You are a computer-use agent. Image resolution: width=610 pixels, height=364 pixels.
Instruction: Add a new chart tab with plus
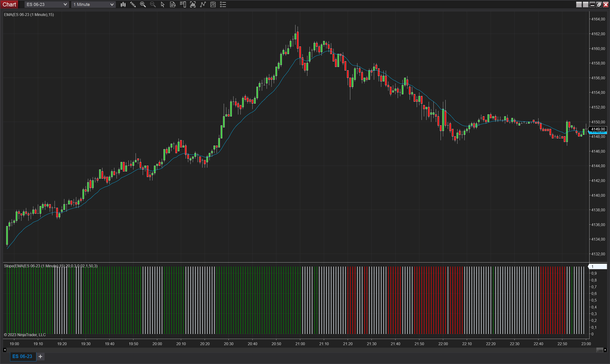point(41,356)
